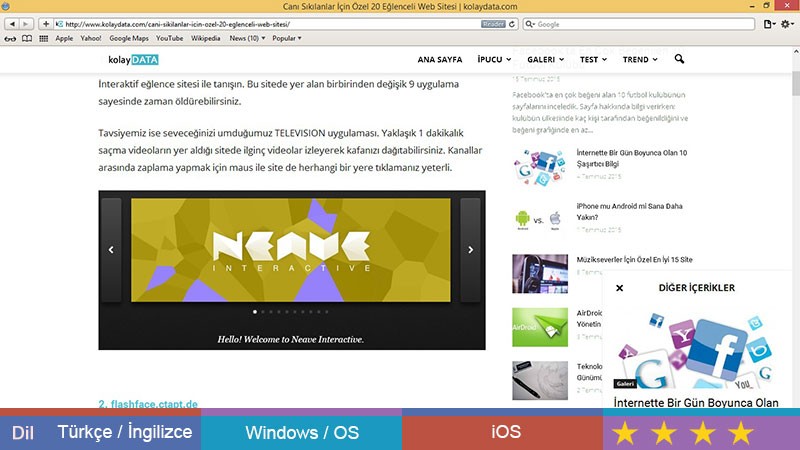Add page with the plus button
This screenshot has width=800, height=450.
pyautogui.click(x=46, y=24)
